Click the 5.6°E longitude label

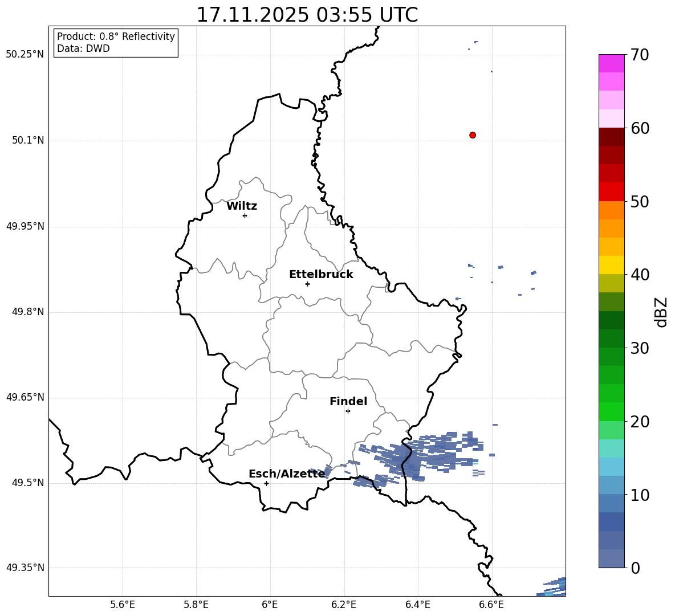(x=123, y=605)
